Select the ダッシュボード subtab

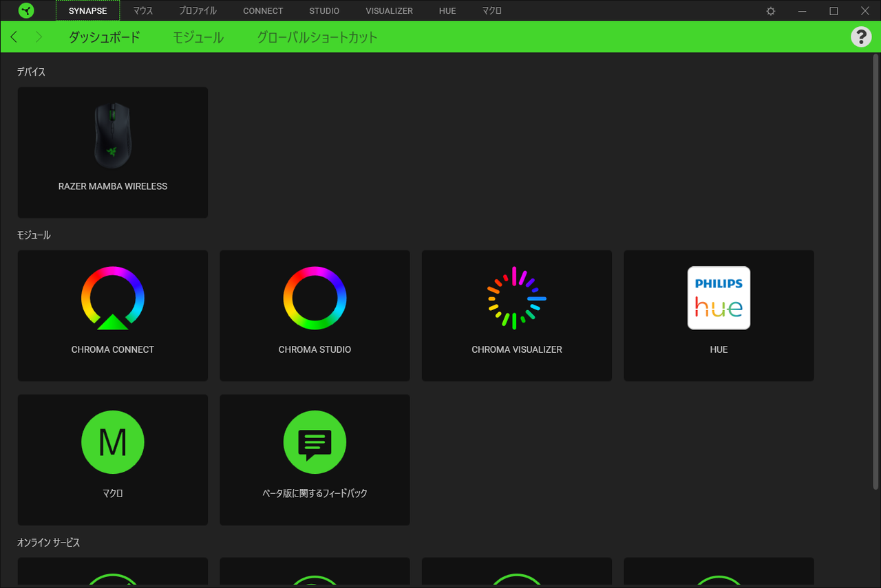[x=105, y=37]
